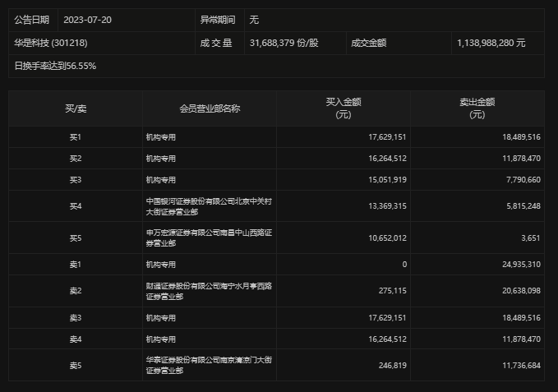Image resolution: width=558 pixels, height=392 pixels.
Task: Select sell amount 20,638,098
Action: [x=521, y=291]
